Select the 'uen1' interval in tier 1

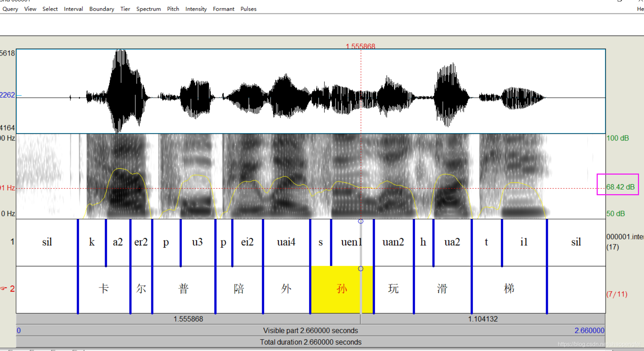pos(352,242)
